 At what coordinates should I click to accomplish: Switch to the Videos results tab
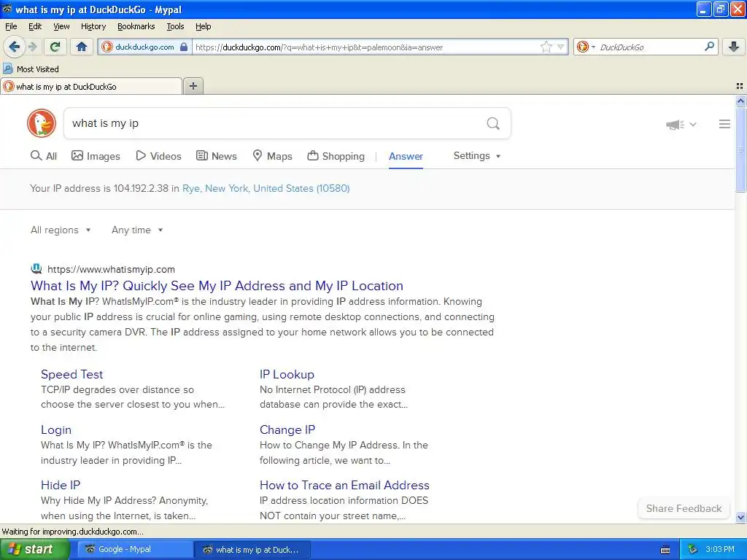(x=158, y=156)
